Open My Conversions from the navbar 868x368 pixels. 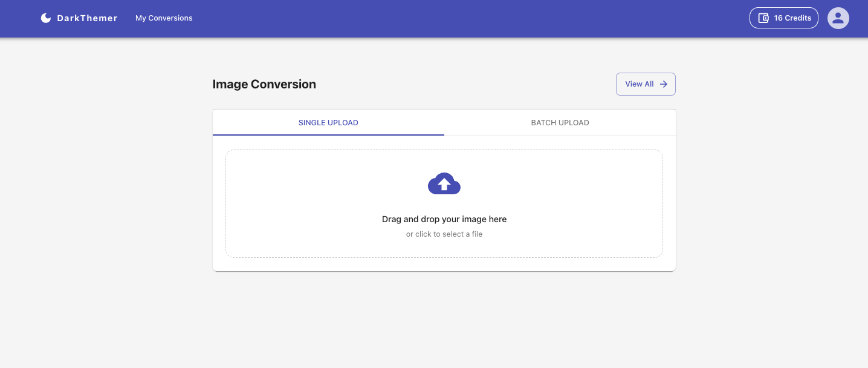tap(164, 18)
